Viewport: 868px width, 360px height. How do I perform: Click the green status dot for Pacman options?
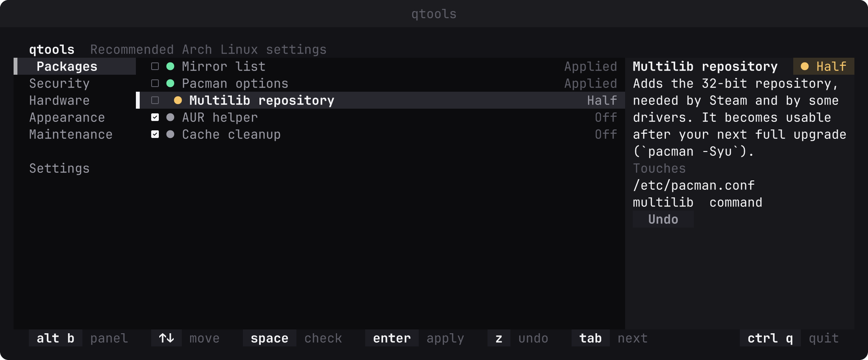click(x=170, y=83)
